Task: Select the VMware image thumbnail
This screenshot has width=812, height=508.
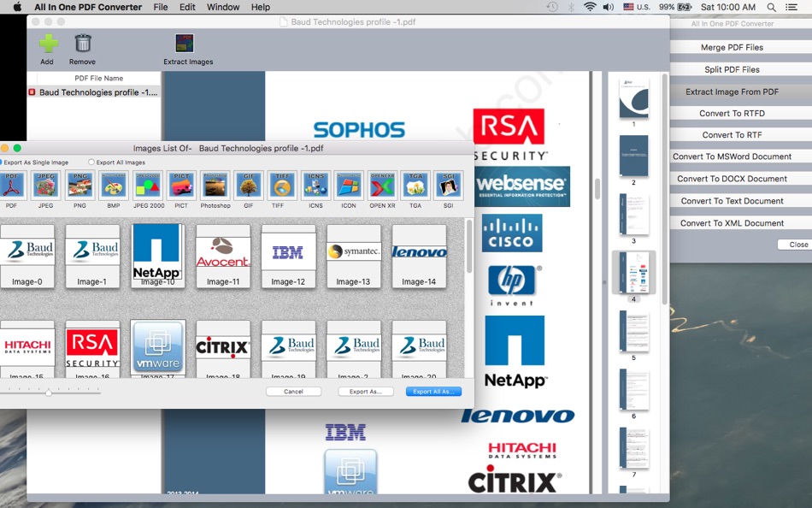Action: 158,349
